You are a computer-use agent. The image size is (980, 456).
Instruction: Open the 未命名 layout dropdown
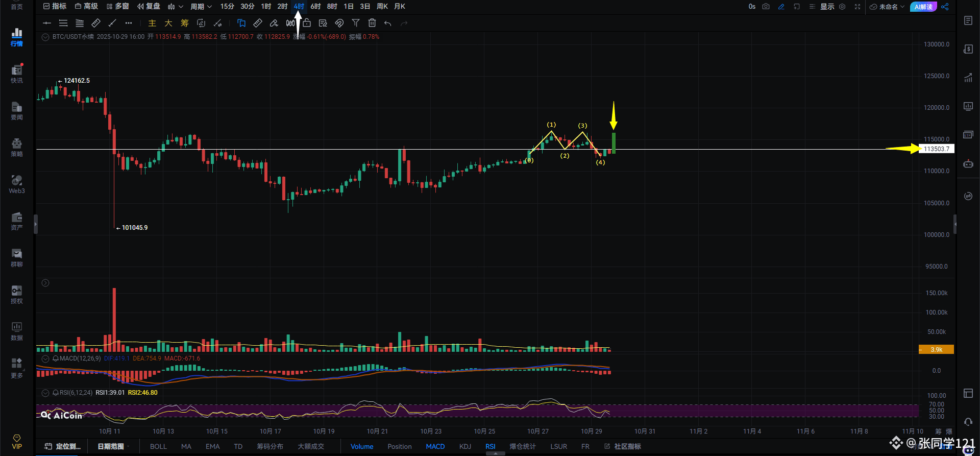(888, 7)
